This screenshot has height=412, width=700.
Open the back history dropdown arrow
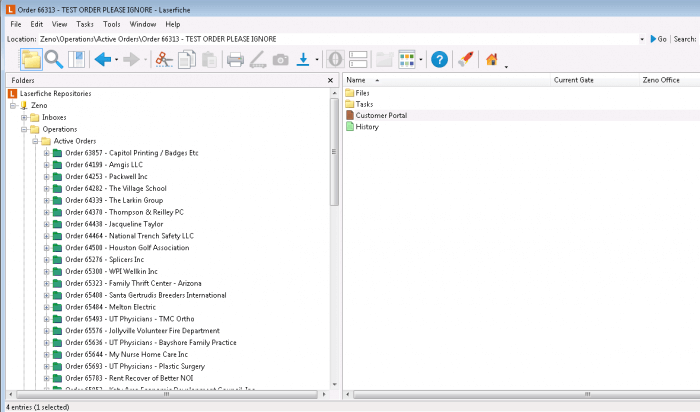[x=117, y=60]
